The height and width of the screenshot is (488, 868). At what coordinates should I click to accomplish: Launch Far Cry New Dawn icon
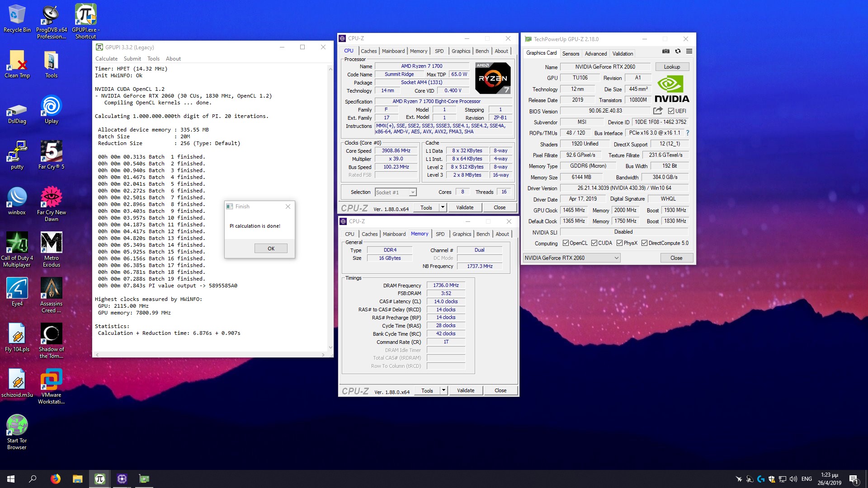pyautogui.click(x=51, y=204)
